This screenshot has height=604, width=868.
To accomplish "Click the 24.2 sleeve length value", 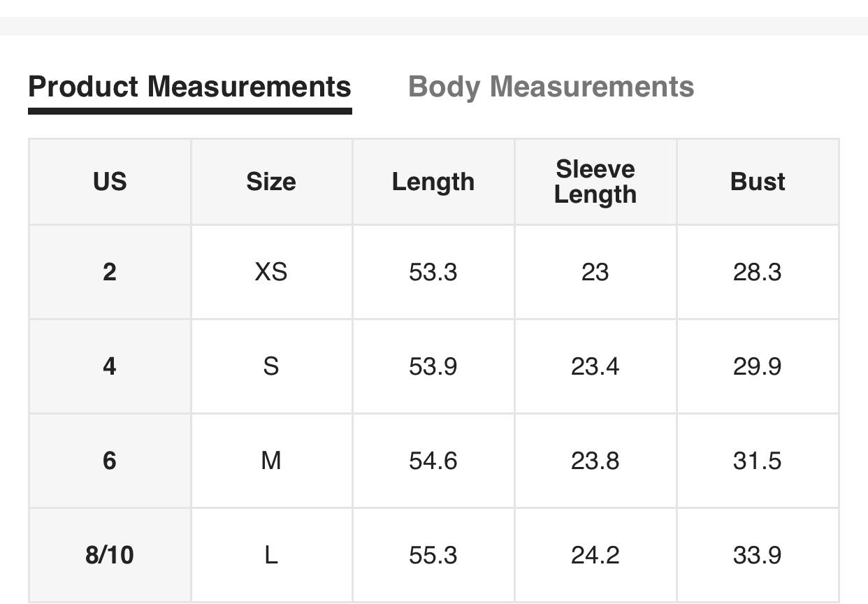I will (595, 555).
